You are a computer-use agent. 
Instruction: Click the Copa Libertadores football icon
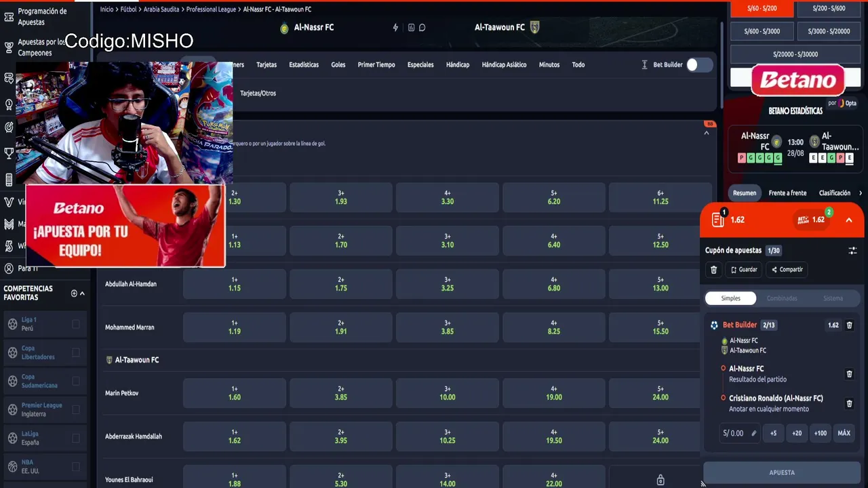coord(12,352)
